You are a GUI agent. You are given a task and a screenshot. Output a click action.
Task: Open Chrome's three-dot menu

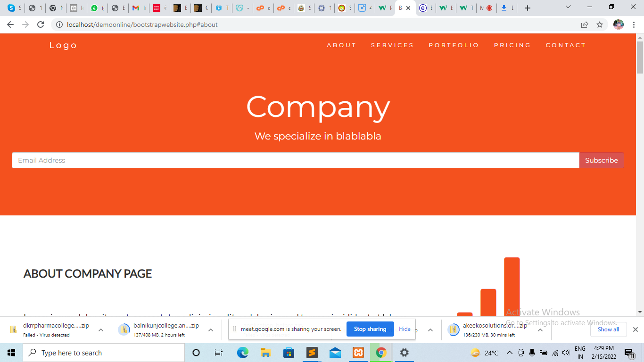click(634, 25)
